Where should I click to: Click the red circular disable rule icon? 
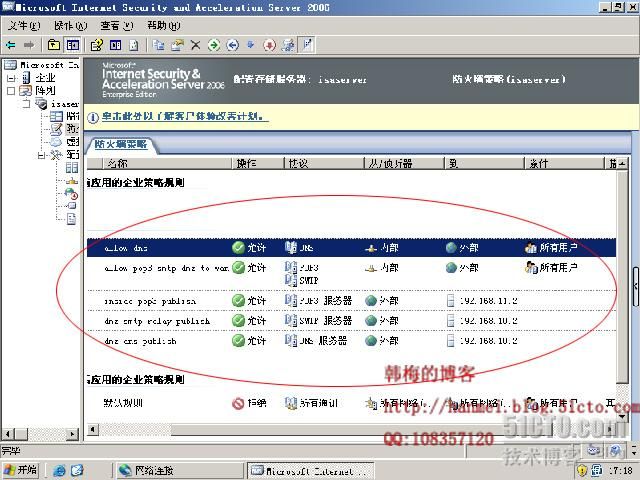tap(270, 45)
